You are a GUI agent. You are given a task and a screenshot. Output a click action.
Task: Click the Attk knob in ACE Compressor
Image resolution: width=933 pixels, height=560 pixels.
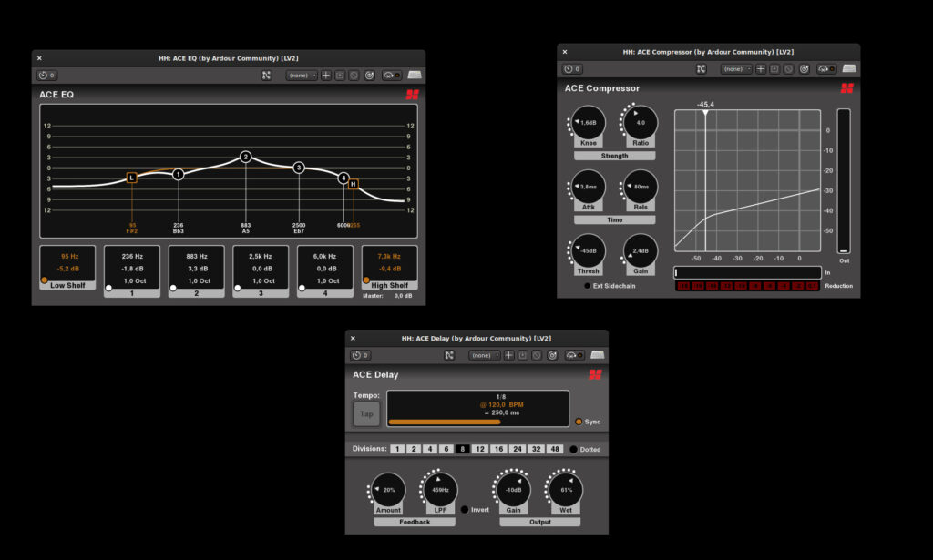[588, 187]
